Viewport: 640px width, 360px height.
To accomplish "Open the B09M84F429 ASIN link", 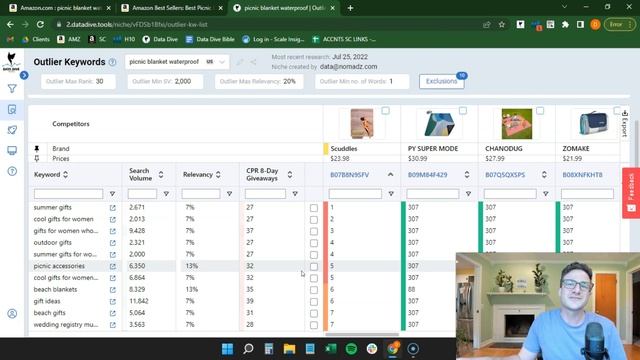I will pos(427,175).
